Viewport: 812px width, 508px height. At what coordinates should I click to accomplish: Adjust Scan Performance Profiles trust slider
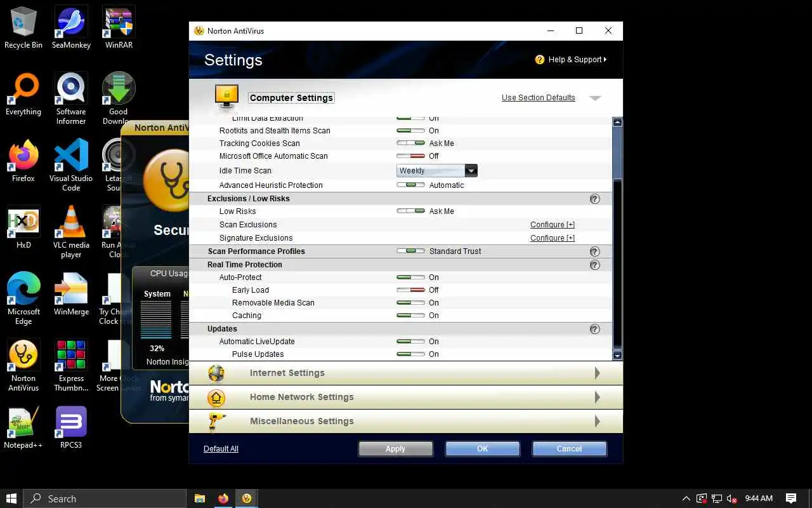pos(410,251)
